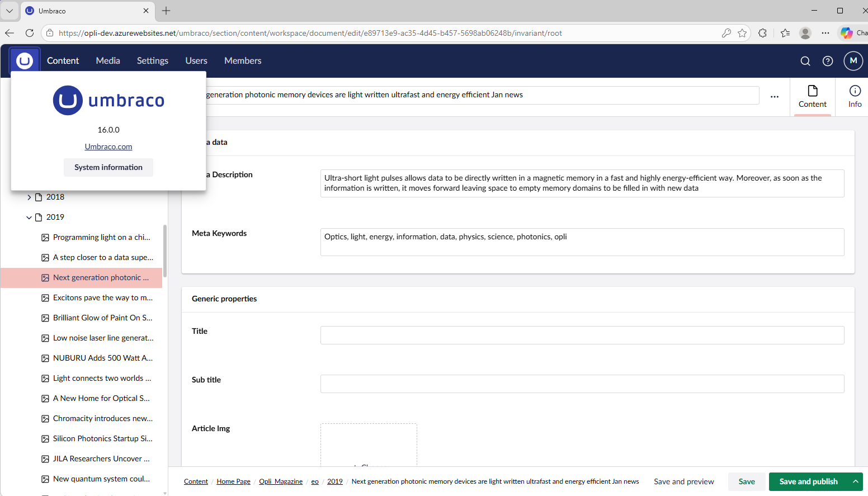Collapse the 2019 tree folder
The image size is (868, 496).
(x=29, y=218)
